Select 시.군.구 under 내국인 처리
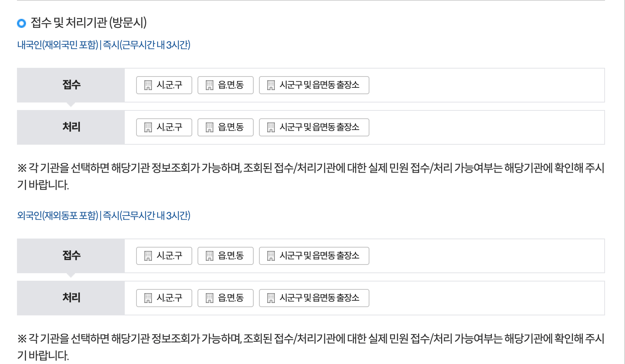 point(164,127)
